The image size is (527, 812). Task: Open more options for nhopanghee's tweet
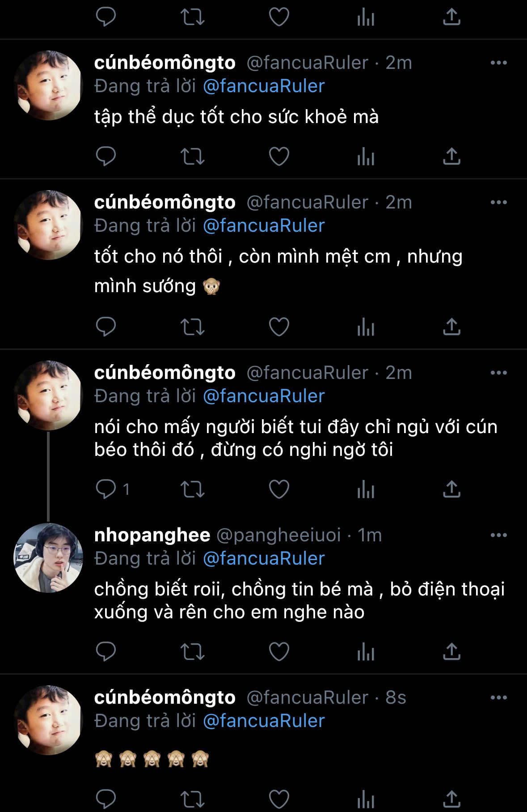coord(498,535)
